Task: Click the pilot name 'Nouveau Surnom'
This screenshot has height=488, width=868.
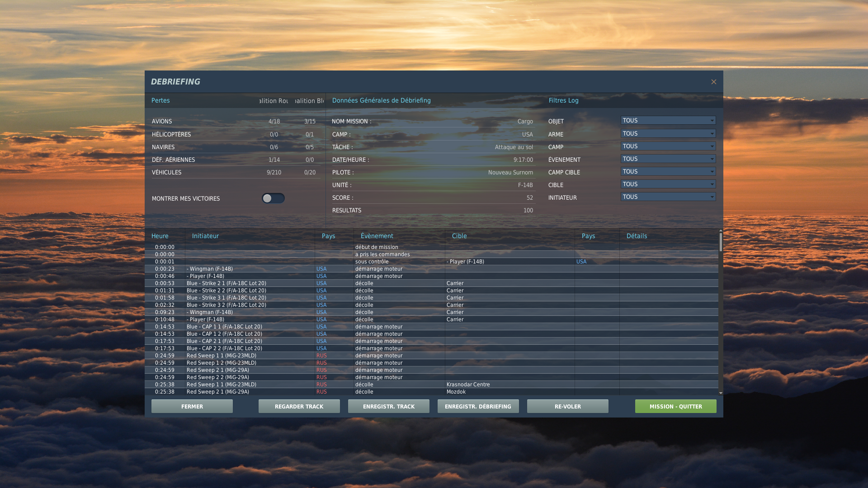Action: 510,173
